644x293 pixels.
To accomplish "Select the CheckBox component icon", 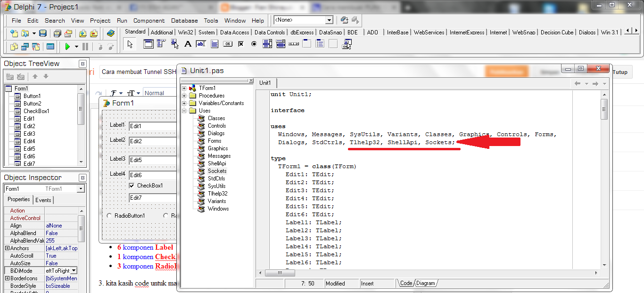I will tap(241, 44).
